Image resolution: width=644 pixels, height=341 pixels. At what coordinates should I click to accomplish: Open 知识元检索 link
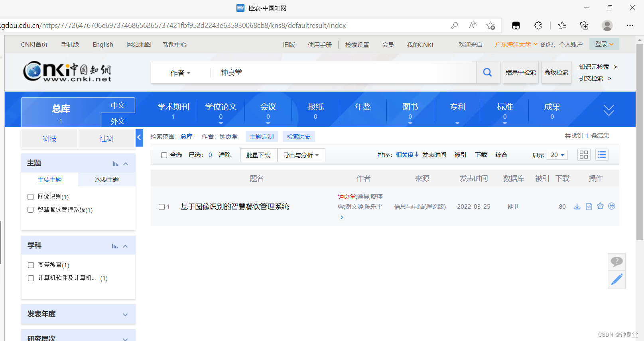pos(594,67)
